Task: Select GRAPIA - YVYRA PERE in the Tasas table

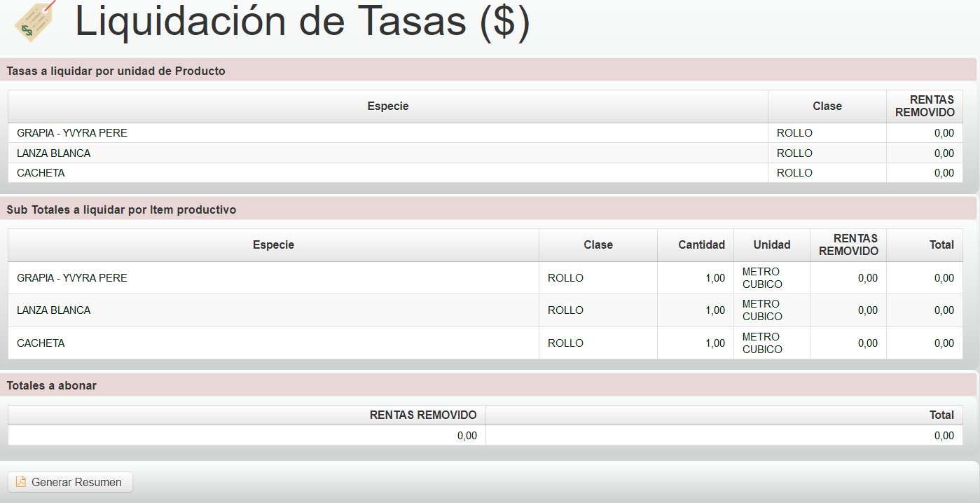Action: 72,133
